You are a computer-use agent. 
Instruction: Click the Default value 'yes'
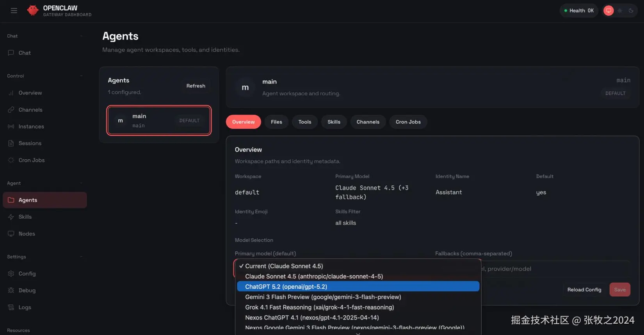coord(541,192)
